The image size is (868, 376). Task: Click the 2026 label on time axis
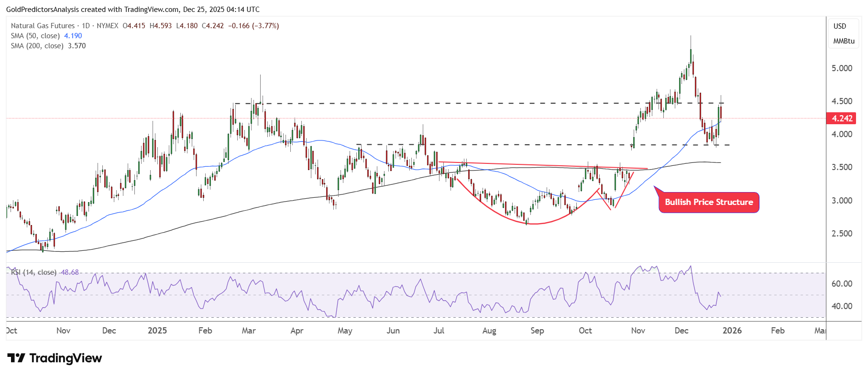pyautogui.click(x=732, y=331)
